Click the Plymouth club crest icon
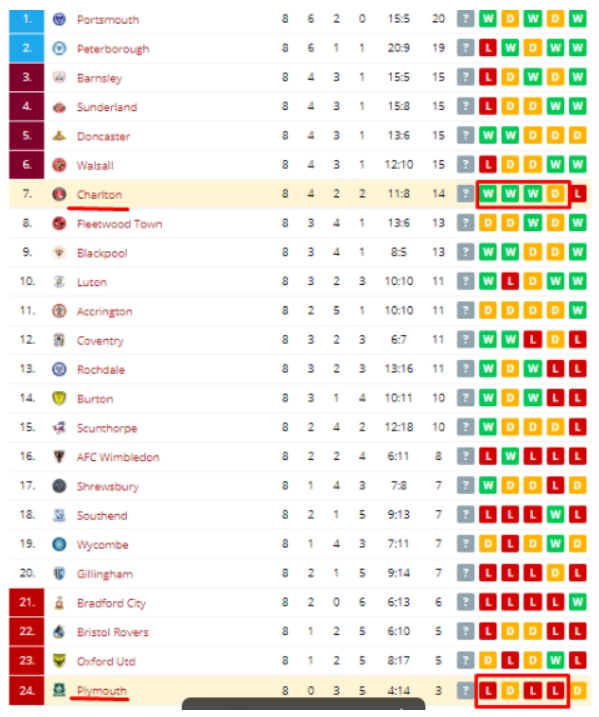The image size is (599, 717). (x=59, y=690)
